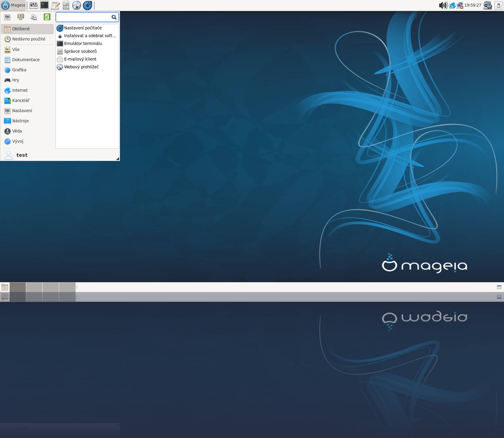Click the window icon at the bottom panel's right end
The image size is (504, 438).
pyautogui.click(x=499, y=287)
